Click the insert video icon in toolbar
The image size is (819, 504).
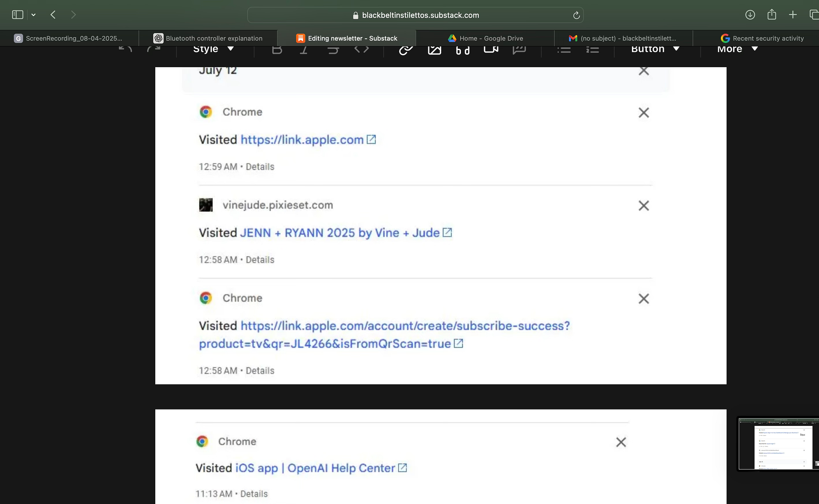491,49
